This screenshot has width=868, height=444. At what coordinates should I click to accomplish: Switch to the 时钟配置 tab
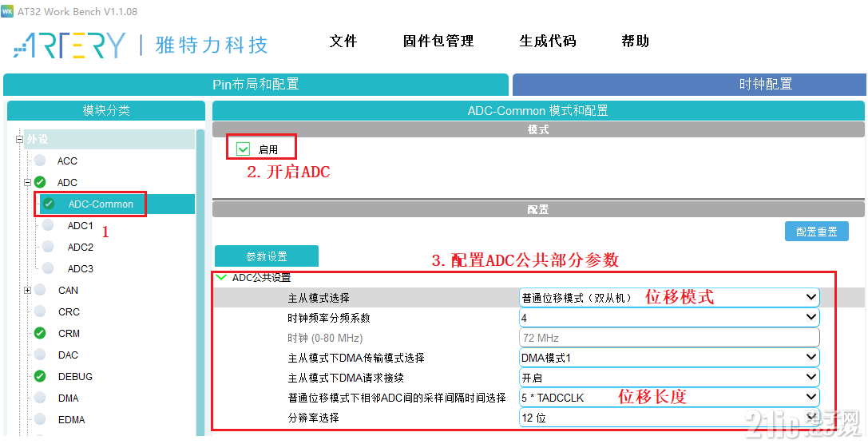[x=690, y=84]
